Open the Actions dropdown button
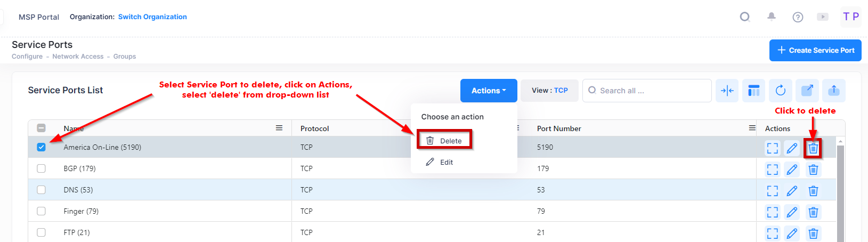Viewport: 868px width, 242px height. point(488,91)
